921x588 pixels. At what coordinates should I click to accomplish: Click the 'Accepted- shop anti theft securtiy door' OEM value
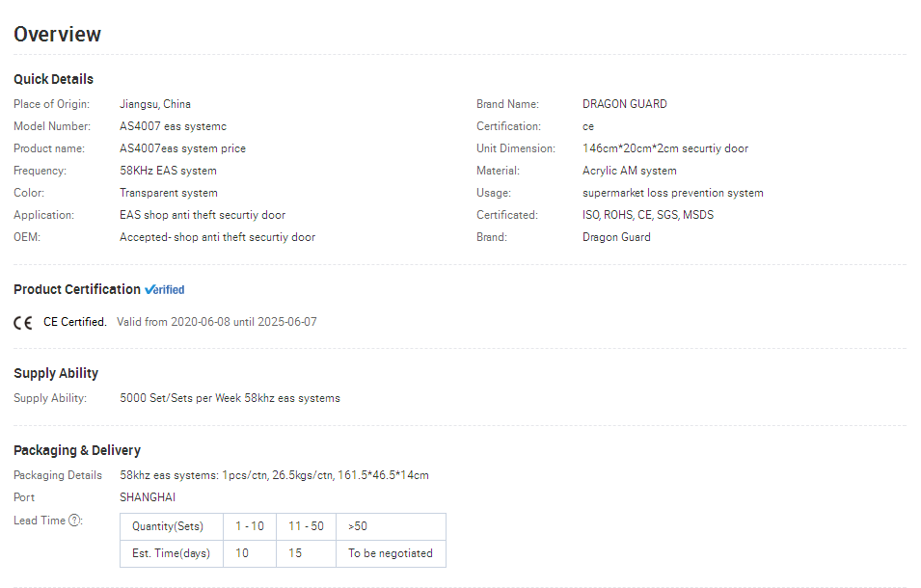coord(217,237)
